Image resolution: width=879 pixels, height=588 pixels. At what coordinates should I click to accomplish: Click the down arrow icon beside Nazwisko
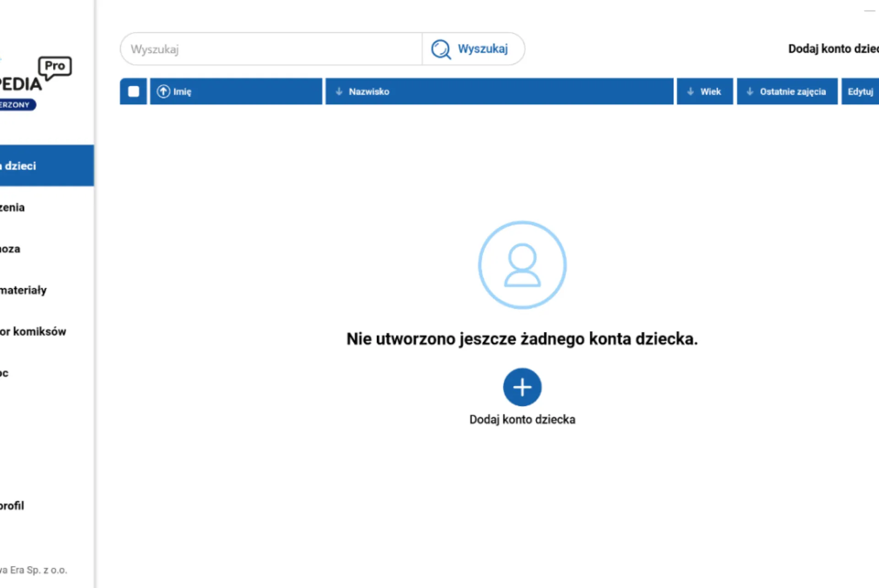point(339,92)
